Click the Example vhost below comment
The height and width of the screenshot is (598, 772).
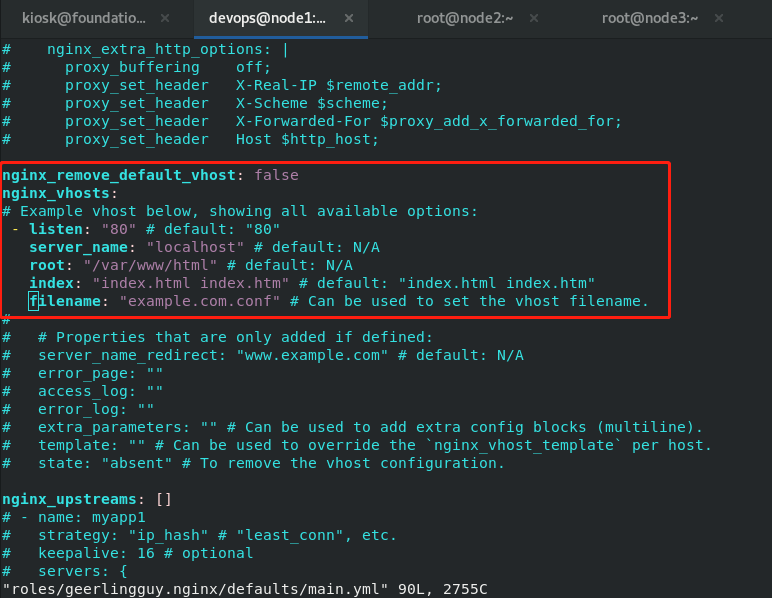(240, 211)
